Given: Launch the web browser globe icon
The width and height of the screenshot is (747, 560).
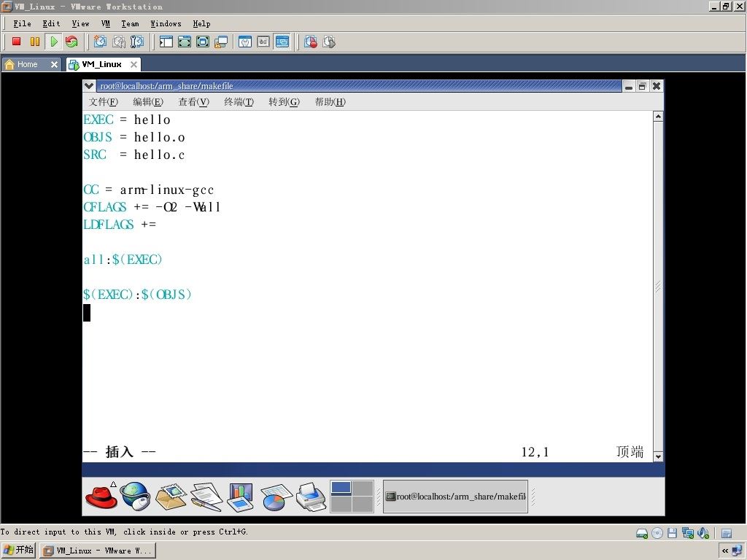Looking at the screenshot, I should (135, 496).
